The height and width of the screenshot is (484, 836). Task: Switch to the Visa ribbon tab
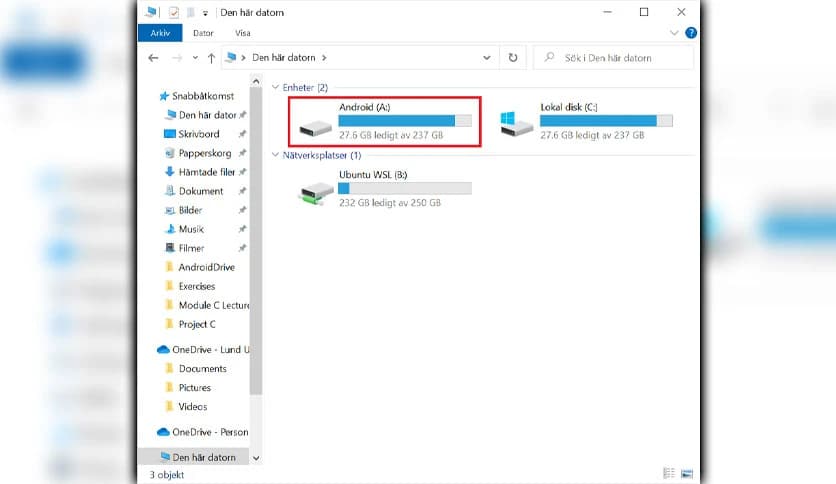pos(243,33)
